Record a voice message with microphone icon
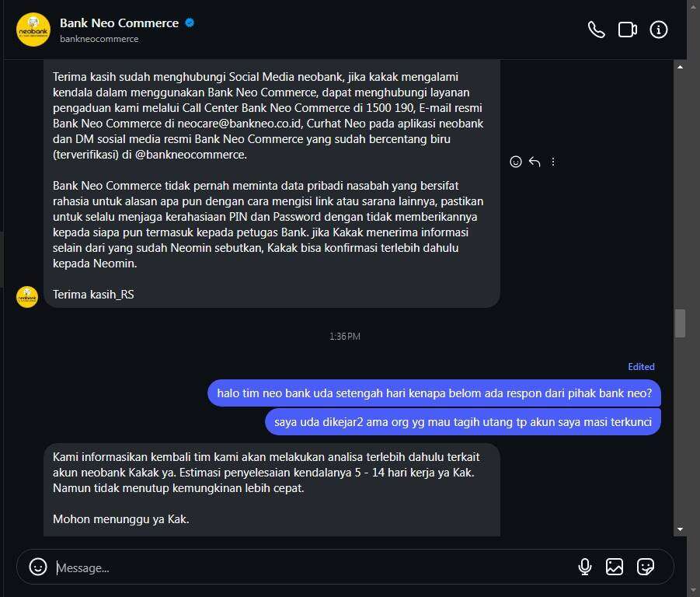The height and width of the screenshot is (597, 700). [585, 567]
